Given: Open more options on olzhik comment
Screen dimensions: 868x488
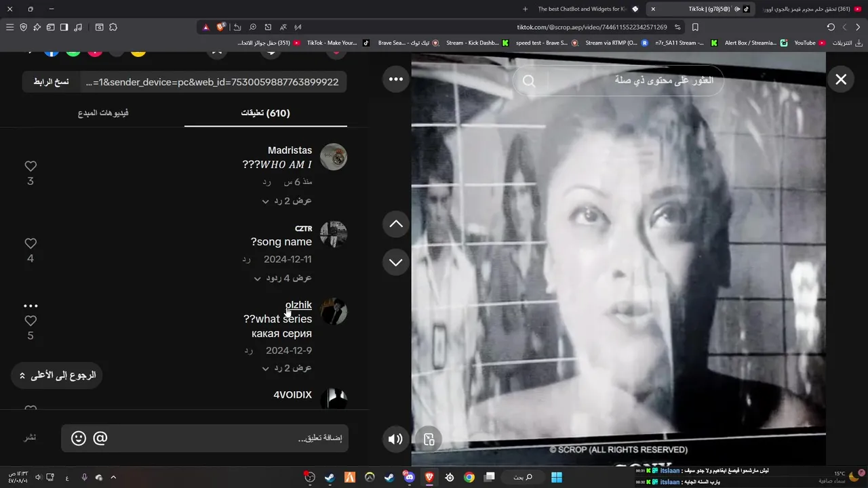Looking at the screenshot, I should (x=31, y=306).
